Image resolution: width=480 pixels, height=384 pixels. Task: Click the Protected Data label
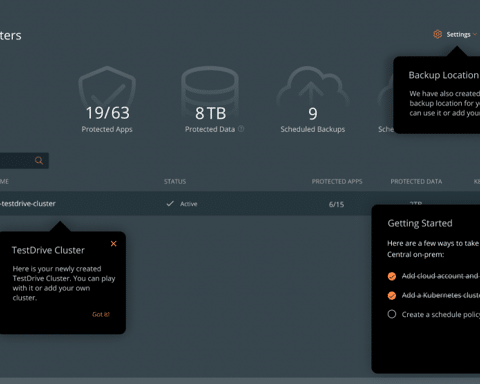pos(210,129)
